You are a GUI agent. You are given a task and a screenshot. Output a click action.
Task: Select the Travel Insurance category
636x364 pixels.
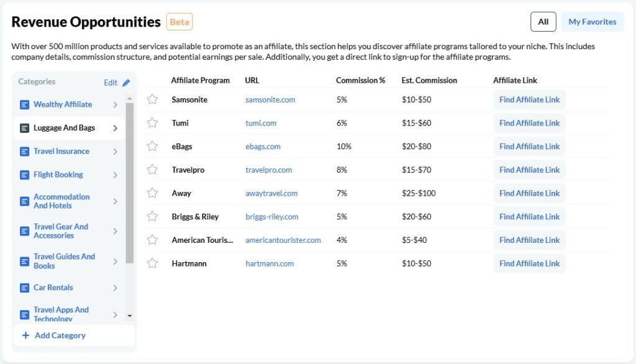pyautogui.click(x=69, y=152)
